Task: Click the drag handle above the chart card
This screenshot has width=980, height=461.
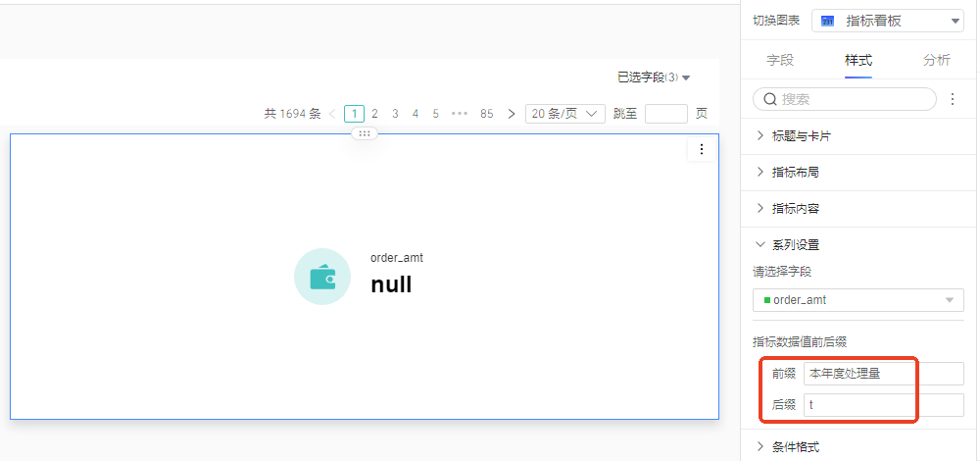Action: pyautogui.click(x=365, y=133)
